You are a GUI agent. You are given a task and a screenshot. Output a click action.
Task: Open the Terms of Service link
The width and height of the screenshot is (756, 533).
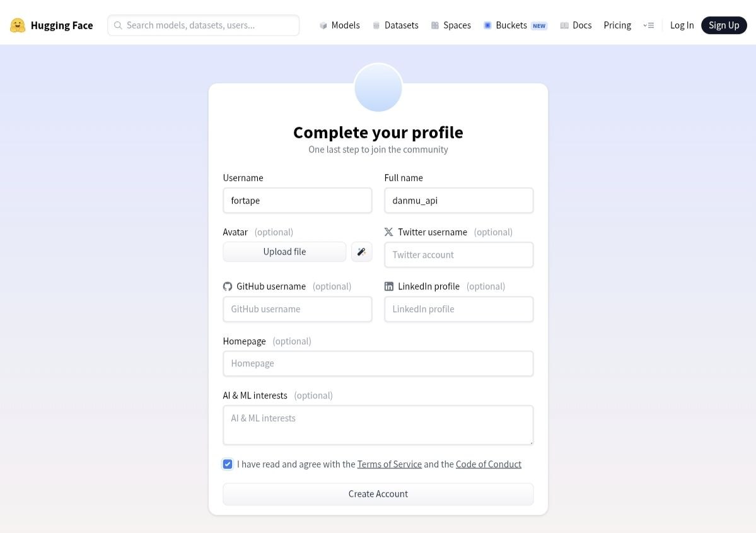[x=390, y=464]
